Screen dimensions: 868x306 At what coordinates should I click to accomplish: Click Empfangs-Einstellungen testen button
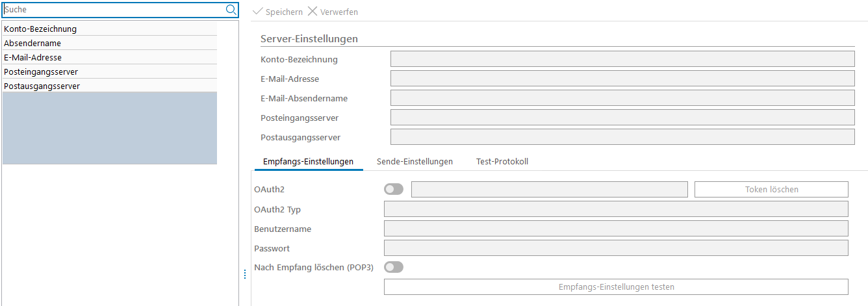[x=616, y=287]
